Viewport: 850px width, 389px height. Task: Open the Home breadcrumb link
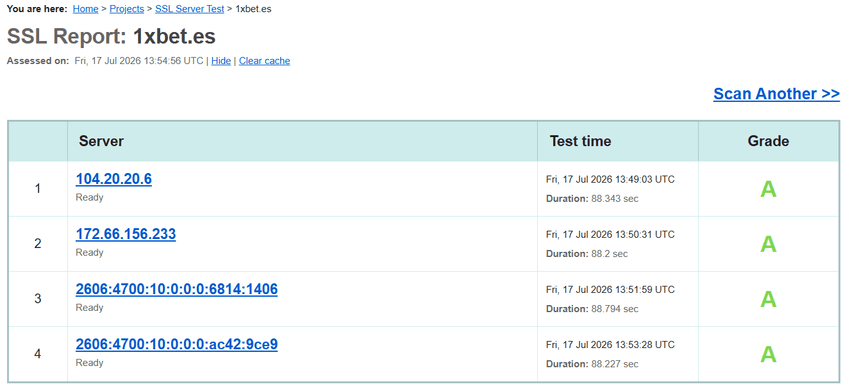click(x=86, y=9)
